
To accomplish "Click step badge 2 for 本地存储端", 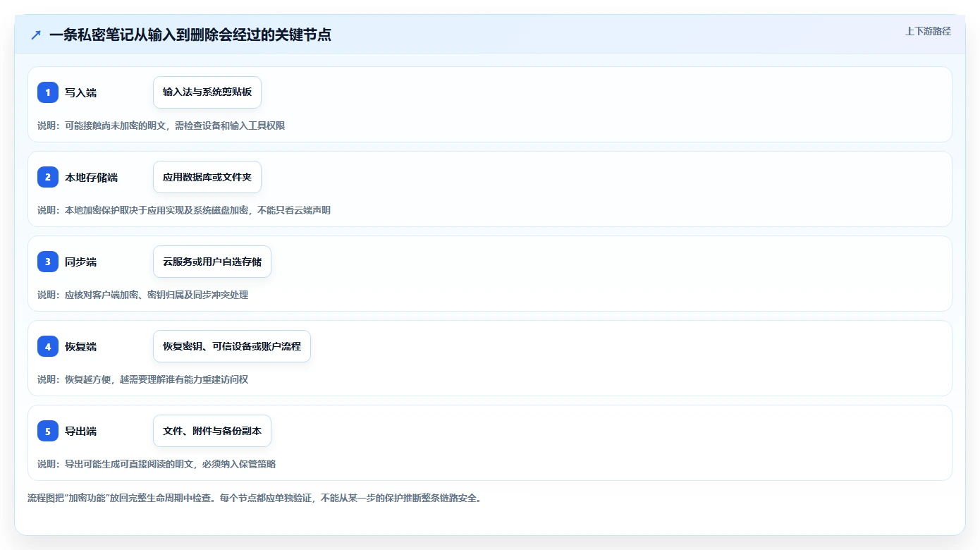I will 48,177.
